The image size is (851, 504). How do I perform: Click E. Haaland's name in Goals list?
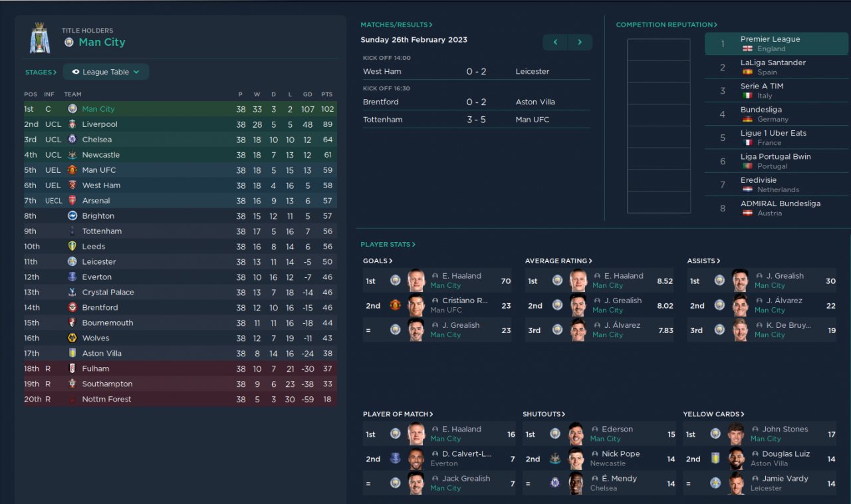pos(461,276)
